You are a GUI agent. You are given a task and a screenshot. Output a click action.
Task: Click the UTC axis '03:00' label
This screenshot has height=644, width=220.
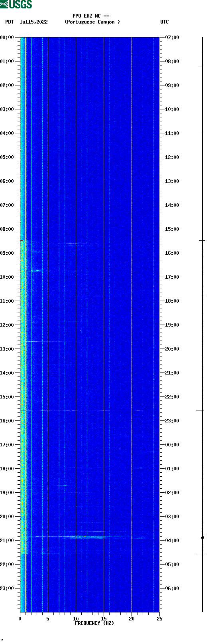point(172,517)
